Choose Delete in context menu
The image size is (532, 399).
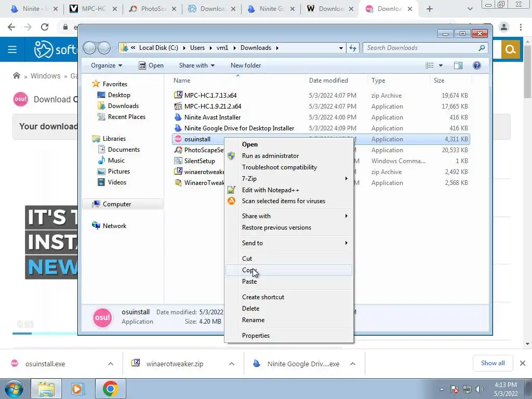pos(289,309)
